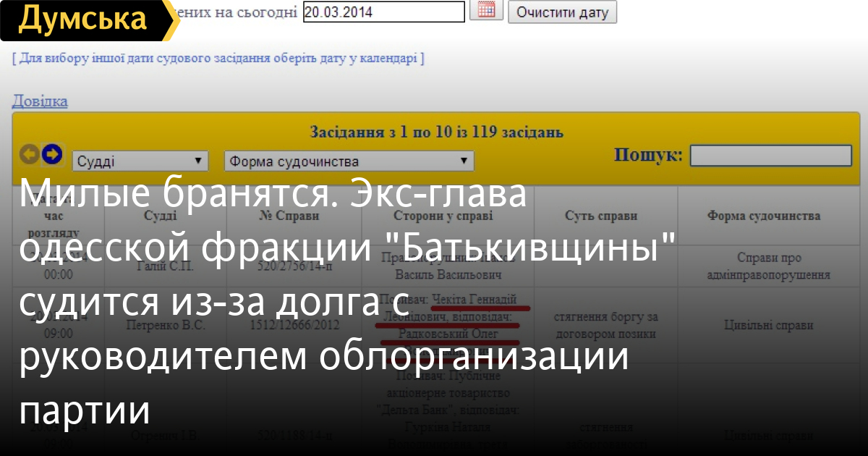The image size is (868, 456).
Task: Sort by the Судді column header
Action: tap(160, 216)
